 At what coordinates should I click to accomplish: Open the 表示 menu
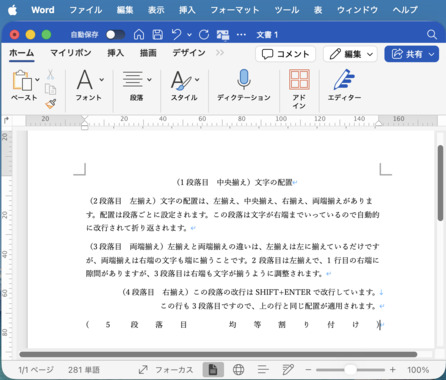pos(156,10)
